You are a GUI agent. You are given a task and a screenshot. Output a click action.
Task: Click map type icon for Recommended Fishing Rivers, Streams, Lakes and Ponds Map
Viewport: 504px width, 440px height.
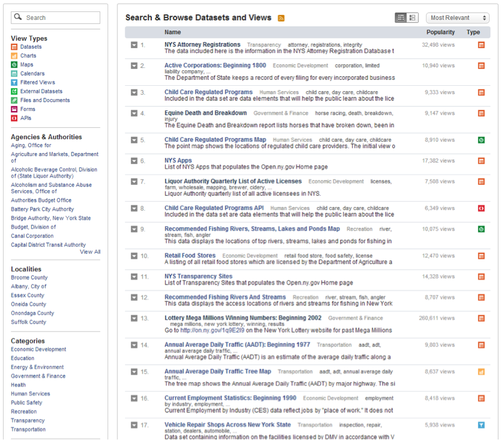[x=481, y=229]
